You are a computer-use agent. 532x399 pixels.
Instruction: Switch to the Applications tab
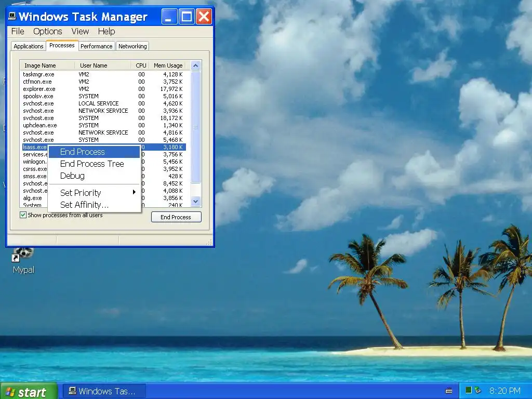pyautogui.click(x=29, y=46)
